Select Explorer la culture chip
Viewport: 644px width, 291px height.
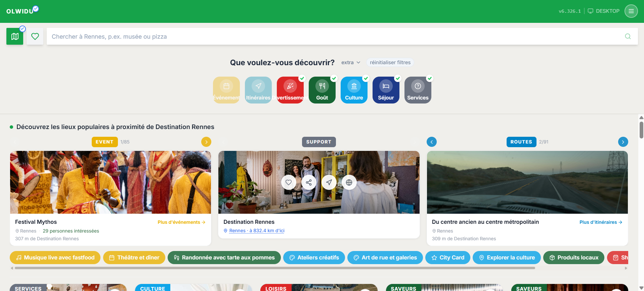pos(507,257)
